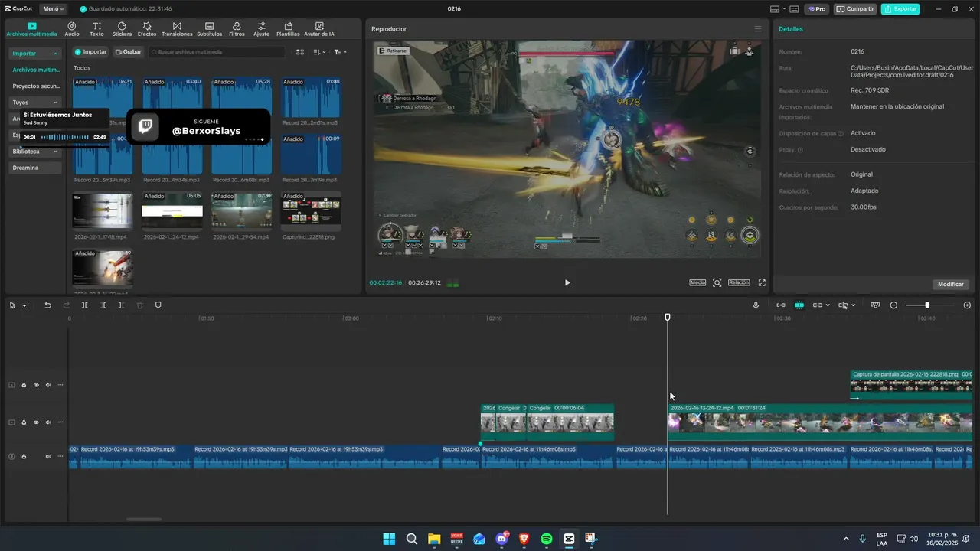Open the Transiciones panel
The image size is (980, 551).
(177, 29)
